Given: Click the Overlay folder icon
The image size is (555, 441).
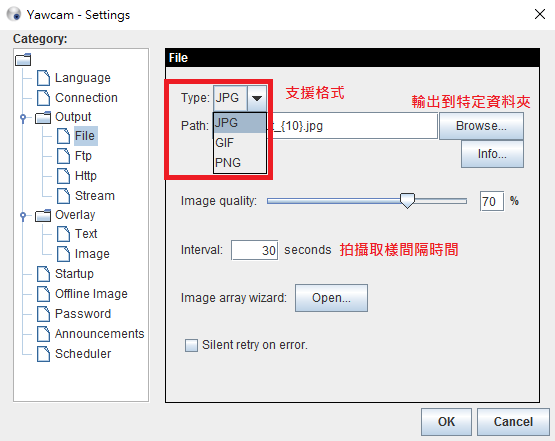Looking at the screenshot, I should pos(43,215).
